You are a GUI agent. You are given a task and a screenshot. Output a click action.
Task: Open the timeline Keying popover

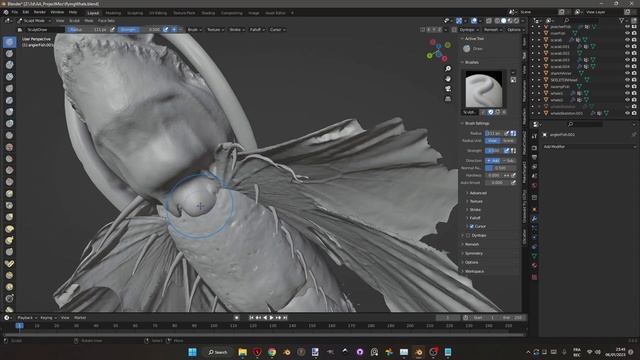pyautogui.click(x=48, y=318)
